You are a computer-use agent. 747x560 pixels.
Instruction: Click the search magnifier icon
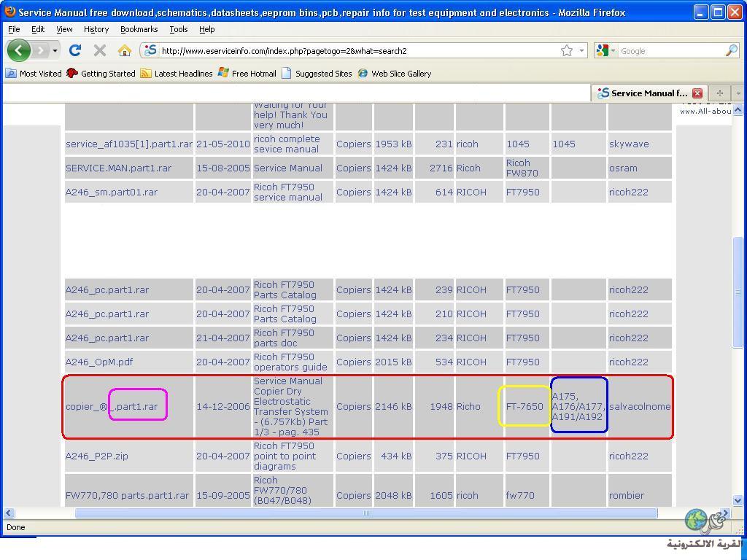click(x=731, y=50)
